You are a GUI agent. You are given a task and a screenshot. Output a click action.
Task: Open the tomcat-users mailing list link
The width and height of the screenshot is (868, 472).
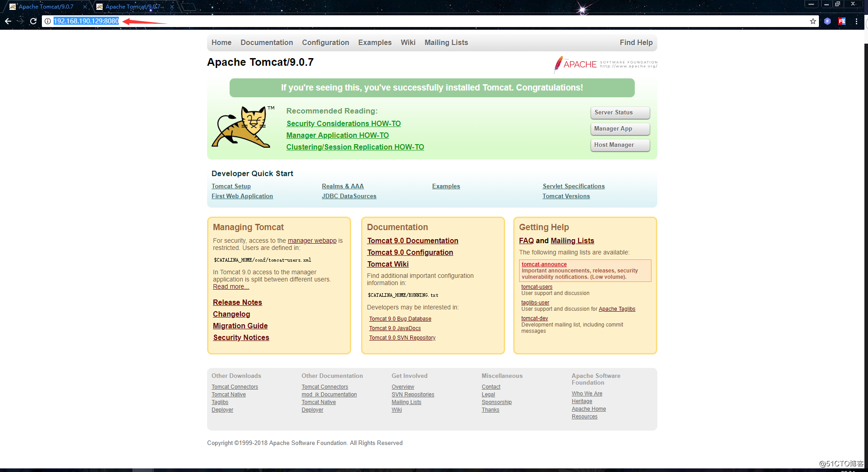pyautogui.click(x=537, y=287)
